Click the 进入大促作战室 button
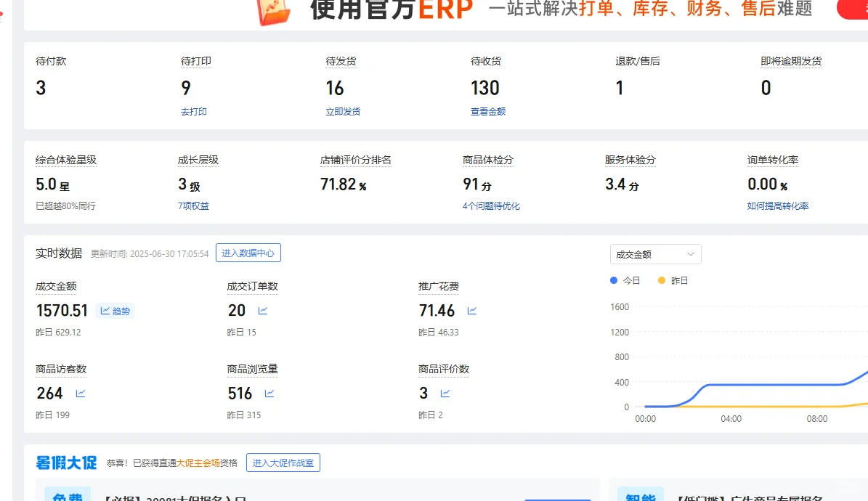Image resolution: width=868 pixels, height=501 pixels. coord(283,463)
